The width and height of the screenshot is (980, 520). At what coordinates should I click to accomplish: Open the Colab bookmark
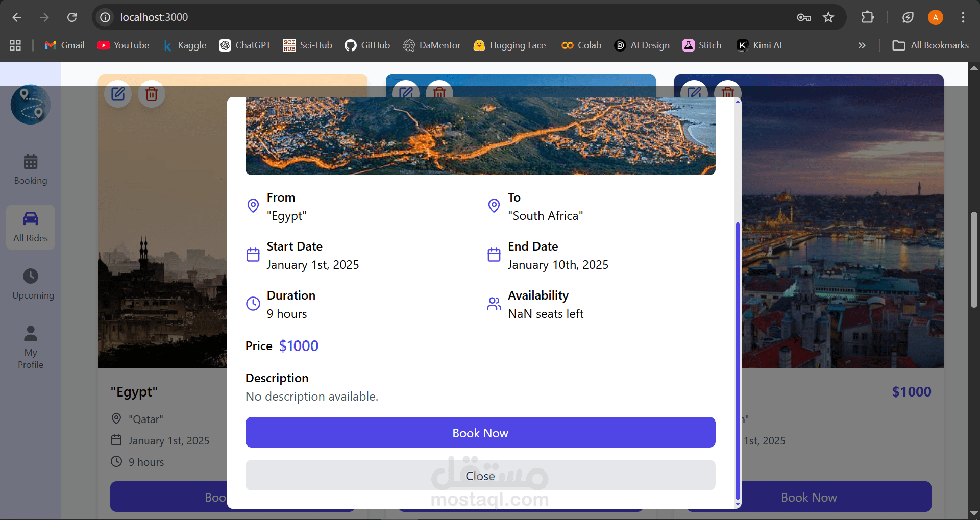tap(581, 45)
